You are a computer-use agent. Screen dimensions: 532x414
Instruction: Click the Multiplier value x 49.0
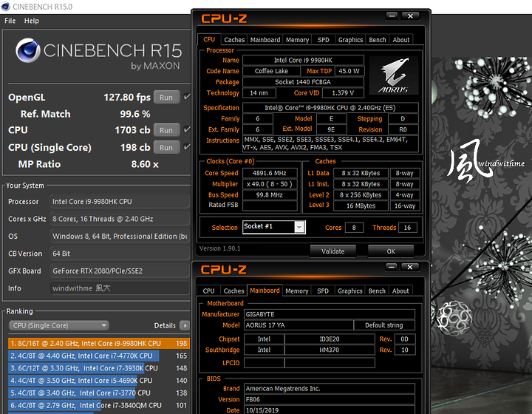pos(270,184)
